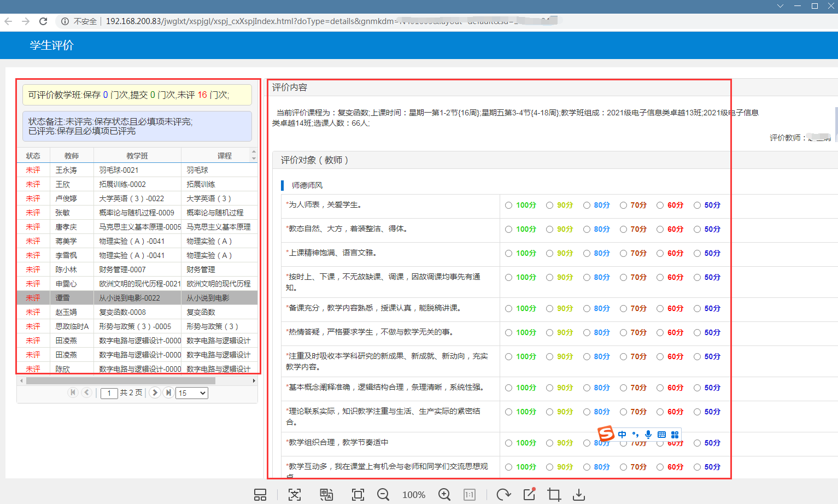838x504 pixels.
Task: Click the zoom in magnifier icon
Action: [444, 495]
